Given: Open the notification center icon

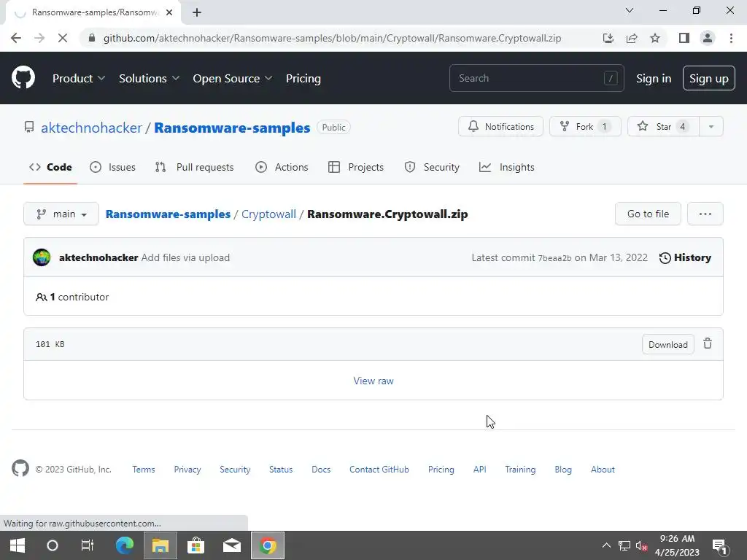Looking at the screenshot, I should (719, 546).
